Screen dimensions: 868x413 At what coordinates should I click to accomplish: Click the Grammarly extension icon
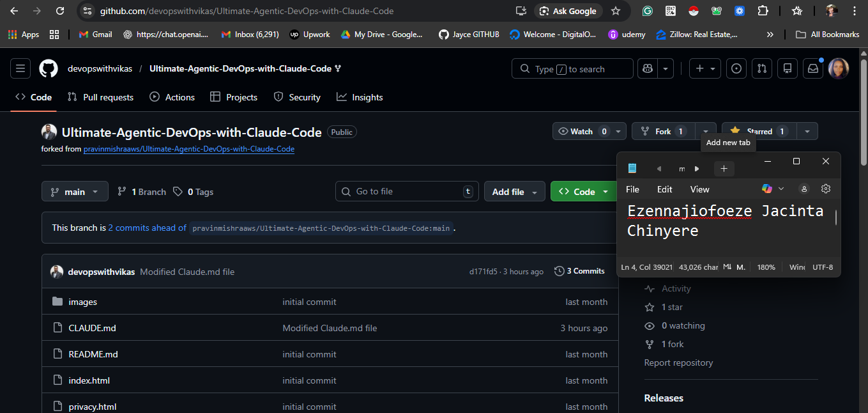pos(648,11)
